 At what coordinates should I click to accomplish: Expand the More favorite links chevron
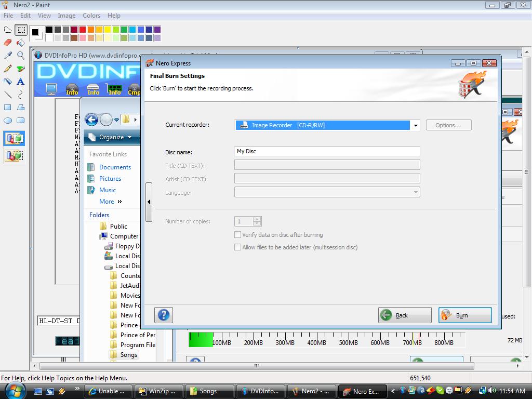point(119,202)
